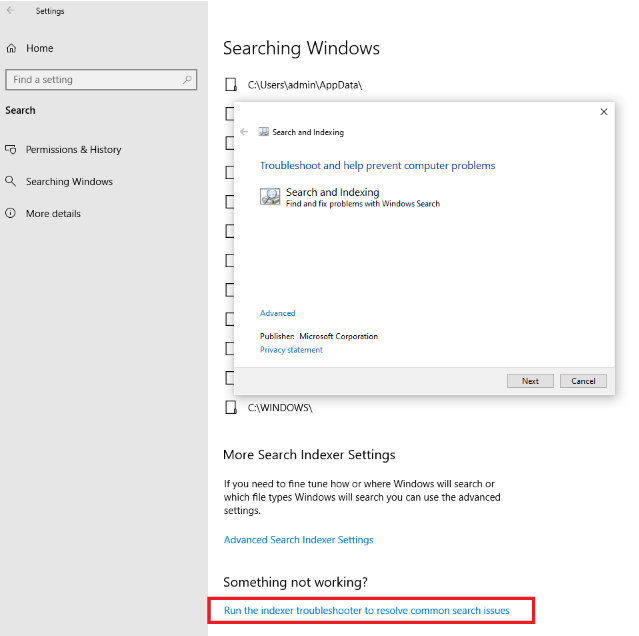
Task: Focus the Find a setting box
Action: [x=101, y=79]
